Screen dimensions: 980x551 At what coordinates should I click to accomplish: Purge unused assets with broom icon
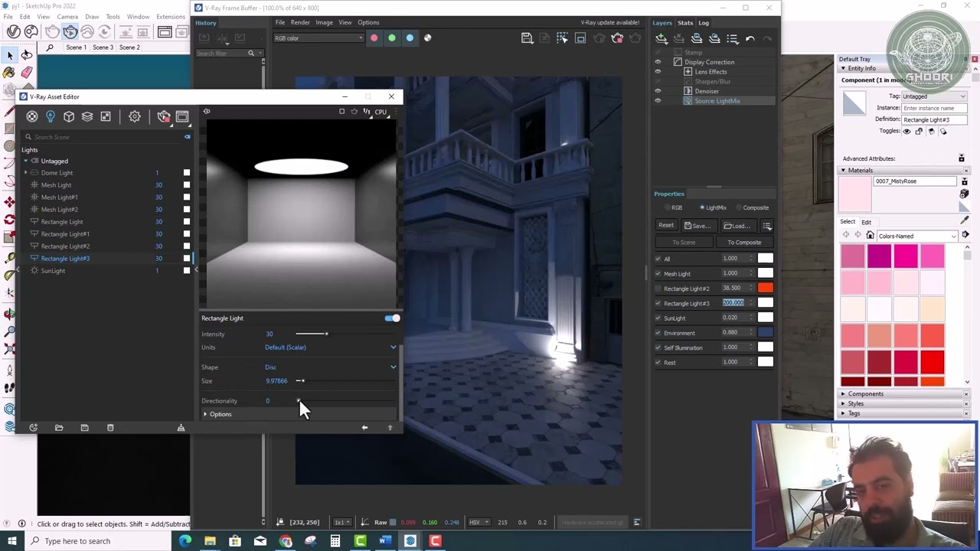pyautogui.click(x=181, y=428)
